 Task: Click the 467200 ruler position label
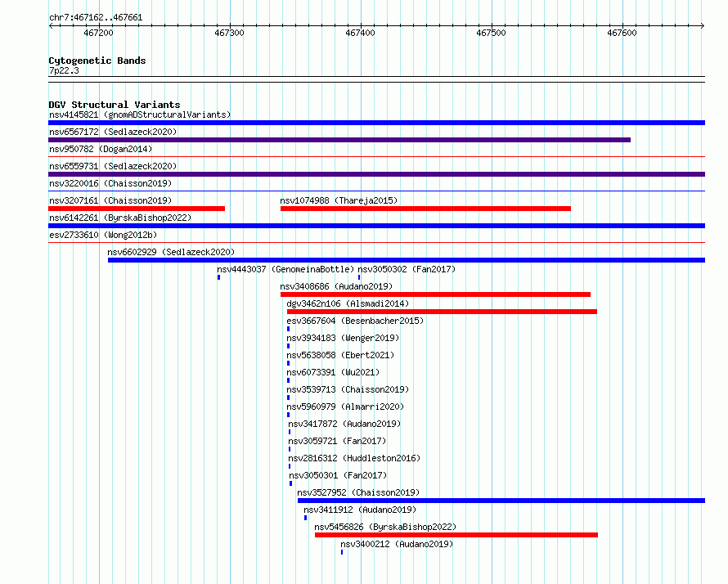(98, 33)
